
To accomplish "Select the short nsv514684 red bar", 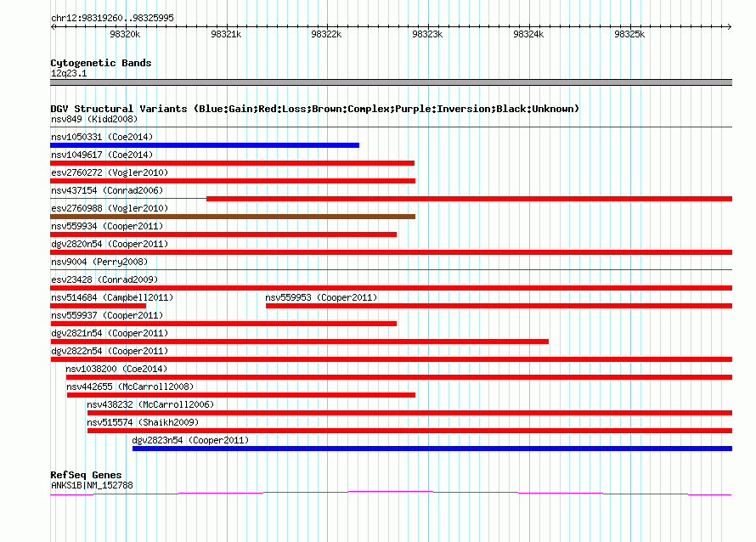I will (98, 306).
